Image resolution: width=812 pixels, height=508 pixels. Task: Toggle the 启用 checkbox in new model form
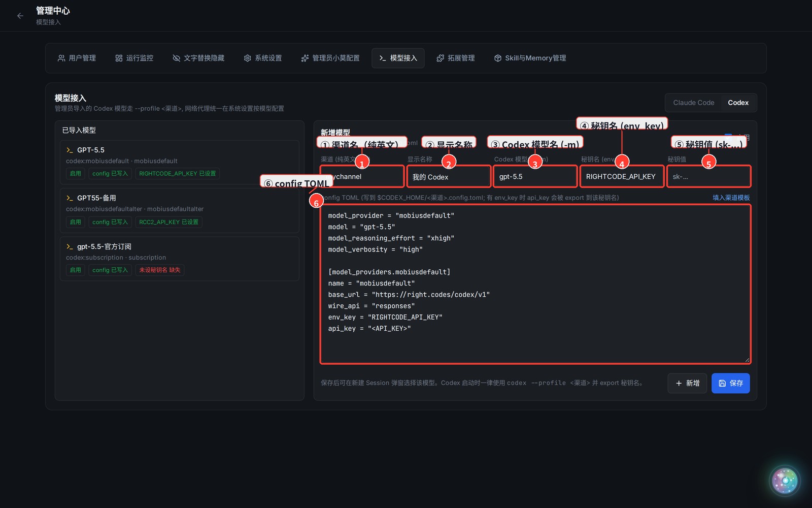[728, 137]
